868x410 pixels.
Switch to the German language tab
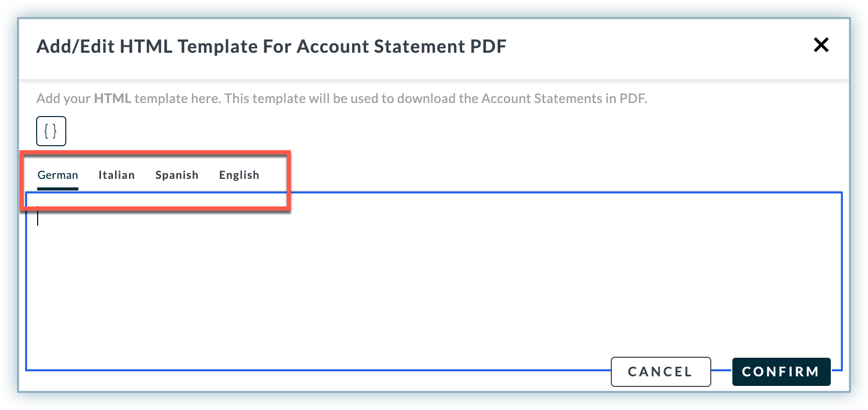(x=58, y=175)
